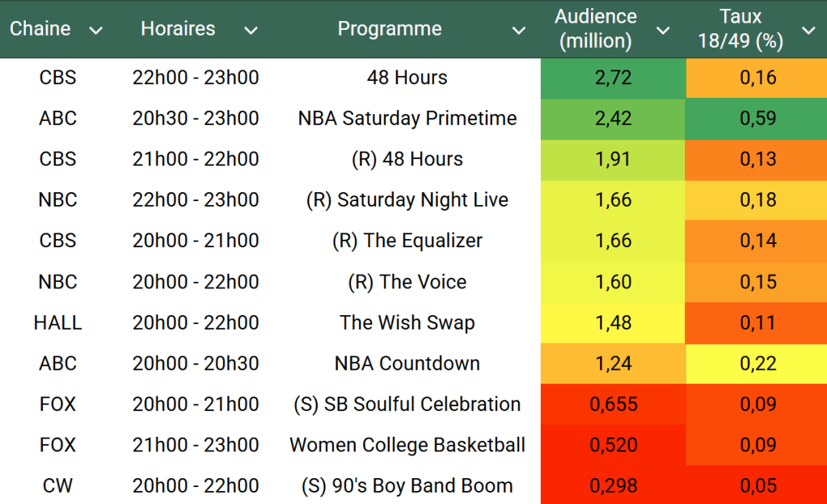Select the yellow 0,22 taux cell
The width and height of the screenshot is (827, 504).
pyautogui.click(x=757, y=363)
